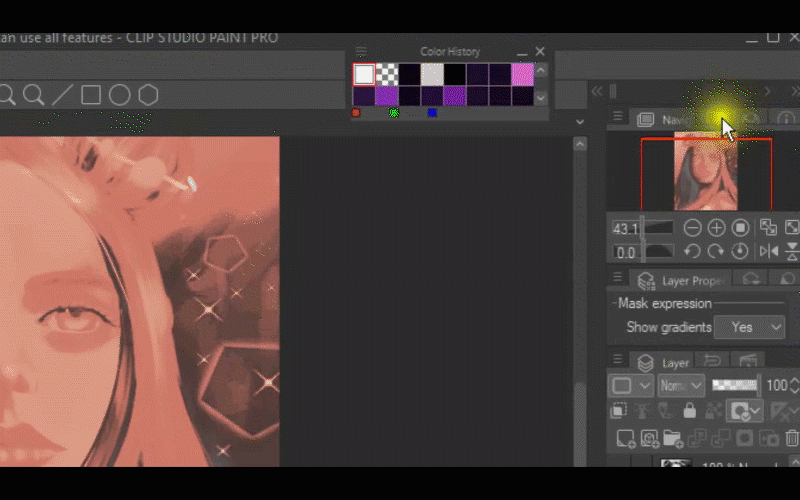Rotate canvas left in Navigator

tap(692, 251)
